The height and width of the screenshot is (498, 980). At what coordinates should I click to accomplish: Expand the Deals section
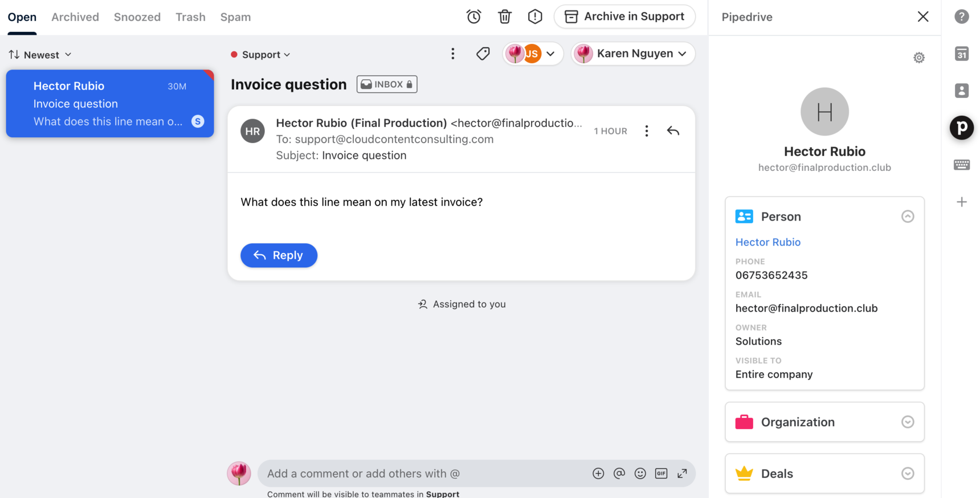908,473
